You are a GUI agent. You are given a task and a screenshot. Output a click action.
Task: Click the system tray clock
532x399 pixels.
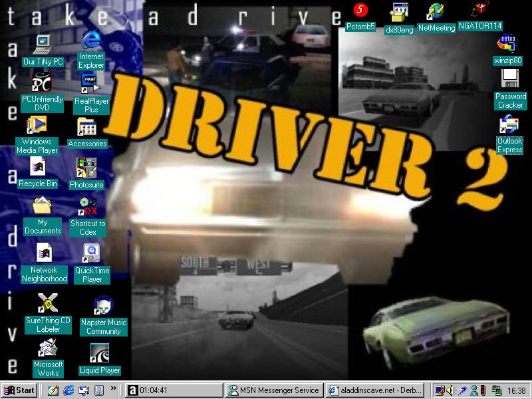516,391
